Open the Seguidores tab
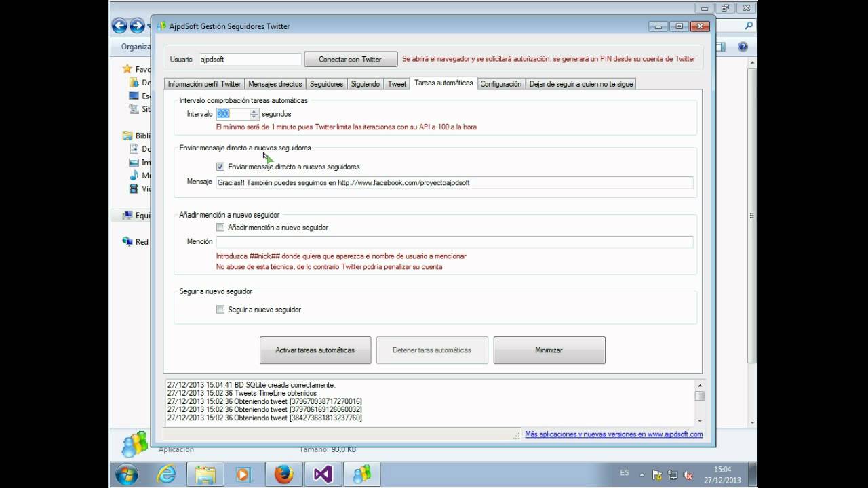Image resolution: width=868 pixels, height=488 pixels. pyautogui.click(x=326, y=84)
